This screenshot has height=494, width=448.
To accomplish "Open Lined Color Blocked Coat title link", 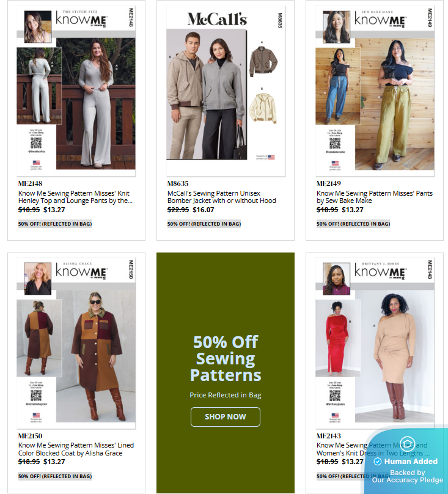I will click(x=76, y=449).
